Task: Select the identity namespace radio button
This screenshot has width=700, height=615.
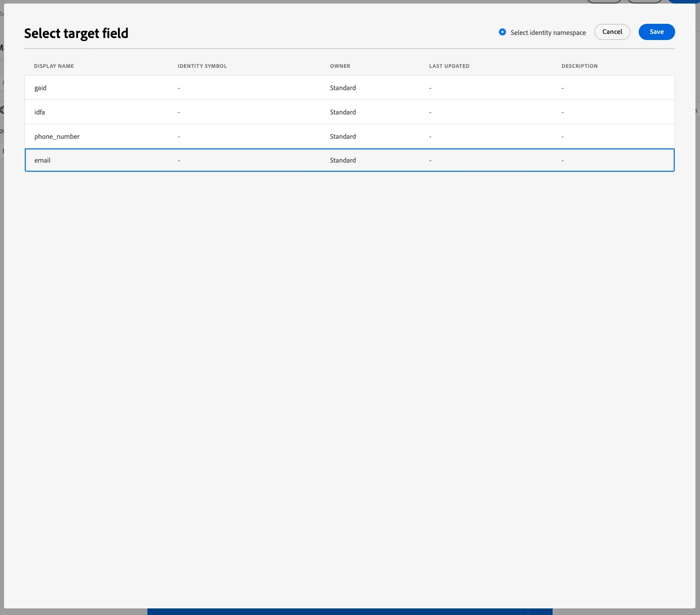Action: [502, 32]
